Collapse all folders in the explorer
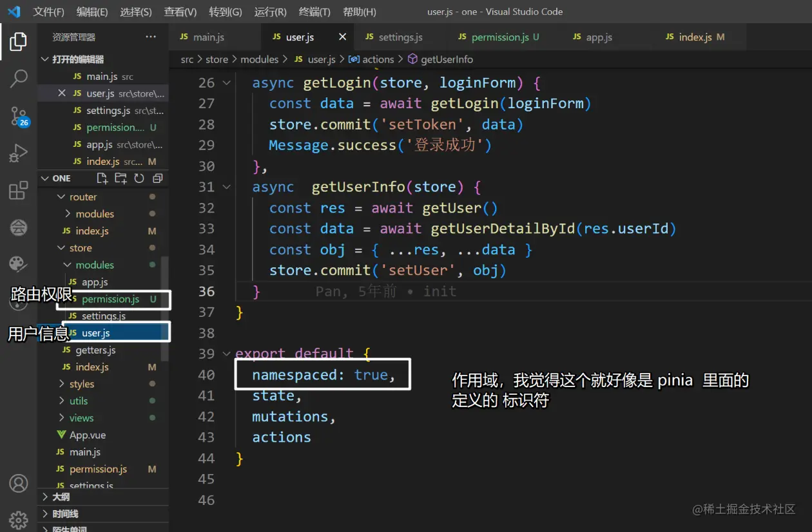Screen dimensions: 812x532 158,178
